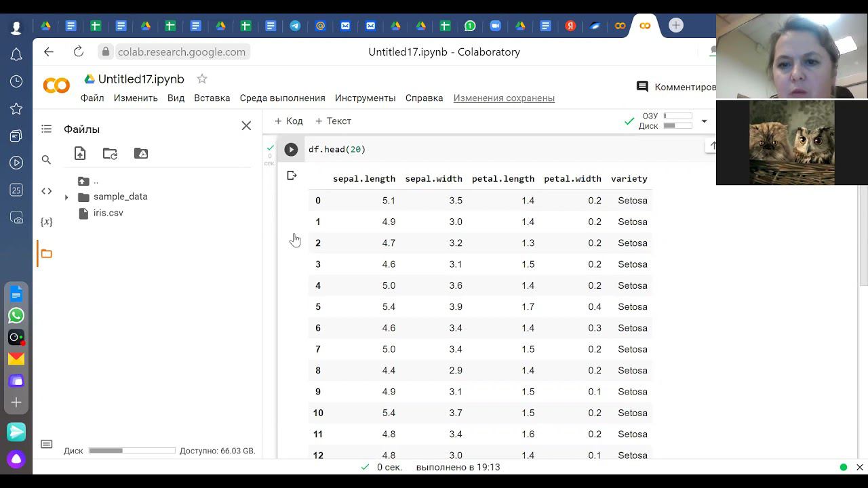The image size is (868, 488).
Task: Launch WhatsApp from the browser sidebar
Action: pyautogui.click(x=16, y=315)
